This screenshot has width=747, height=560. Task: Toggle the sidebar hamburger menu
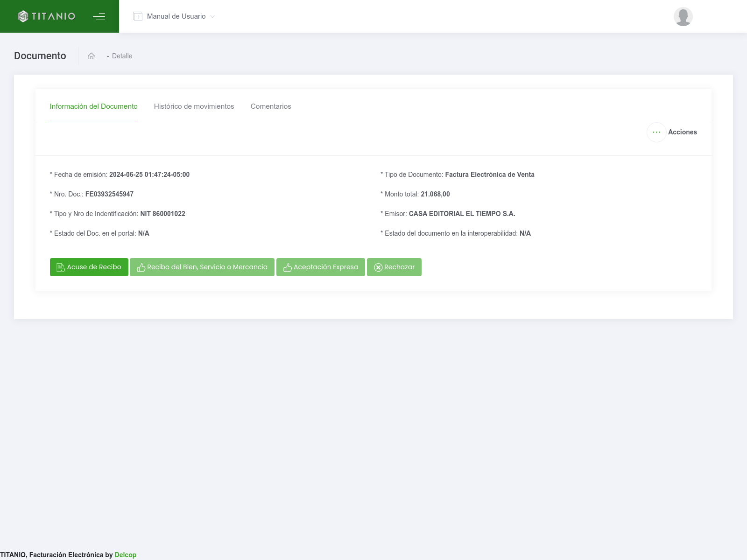pyautogui.click(x=99, y=16)
